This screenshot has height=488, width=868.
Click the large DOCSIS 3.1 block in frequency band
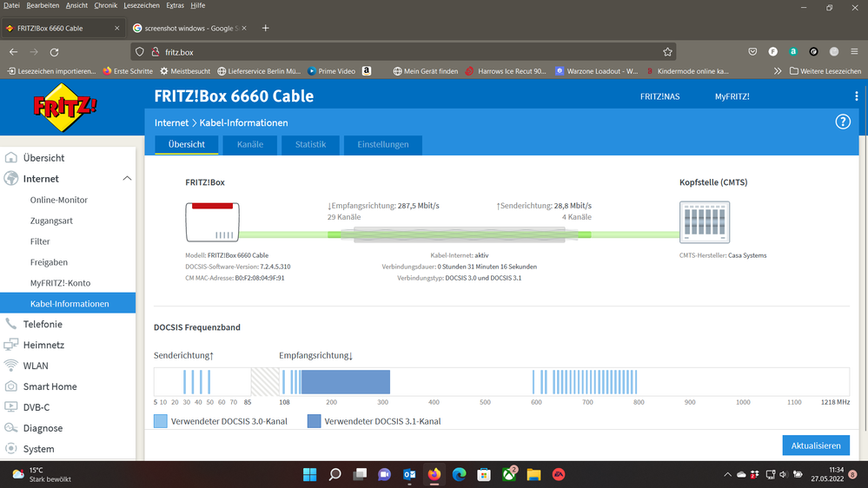[x=346, y=382]
